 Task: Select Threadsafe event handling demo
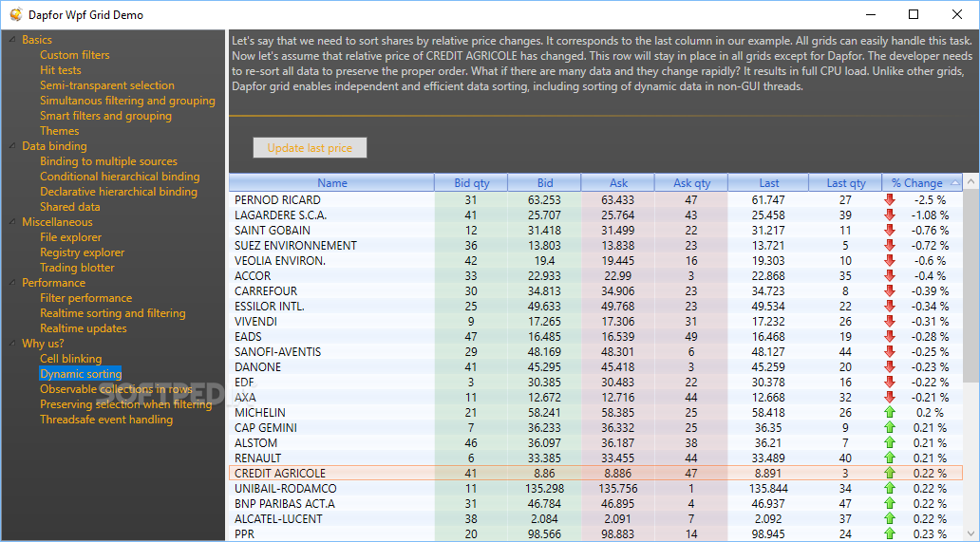point(106,420)
